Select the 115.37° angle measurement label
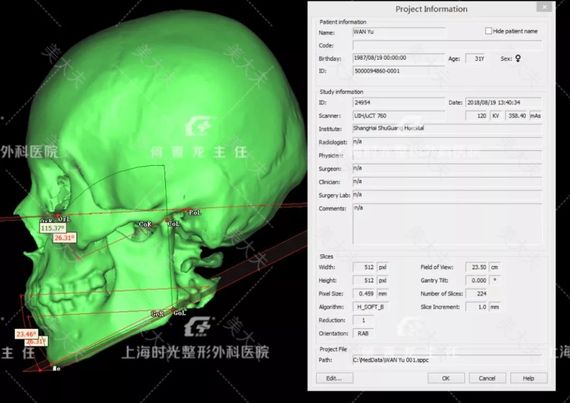 click(53, 228)
